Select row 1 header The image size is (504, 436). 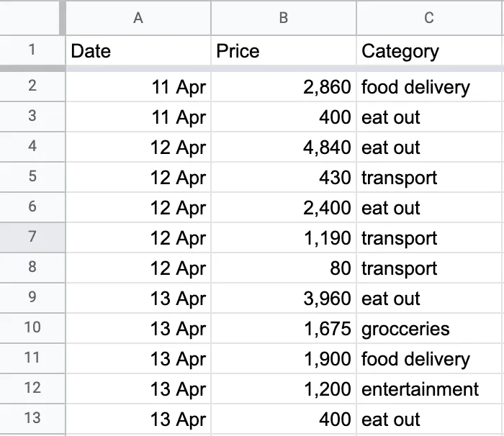point(32,50)
